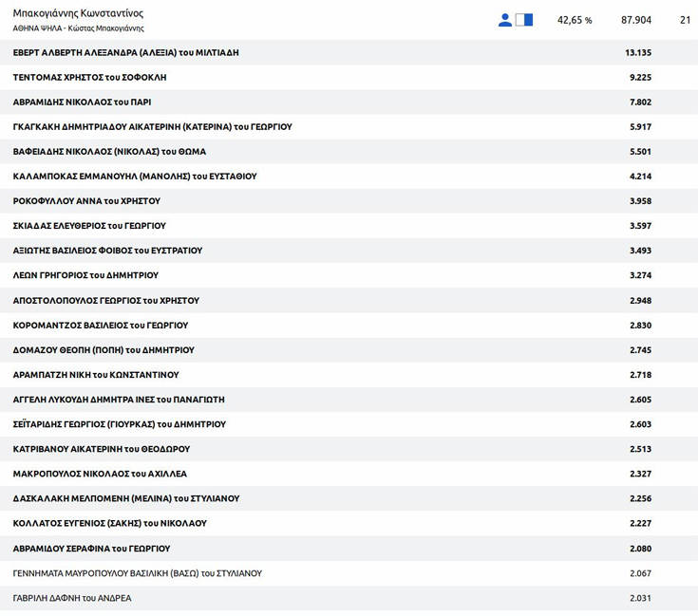Select ΓΚΑΓΚΑΚΗ ΔΗΜΗΤΡΙΑΔΟΥ ΑΙΚΑΤΕΡΙΝΗ row

point(152,127)
